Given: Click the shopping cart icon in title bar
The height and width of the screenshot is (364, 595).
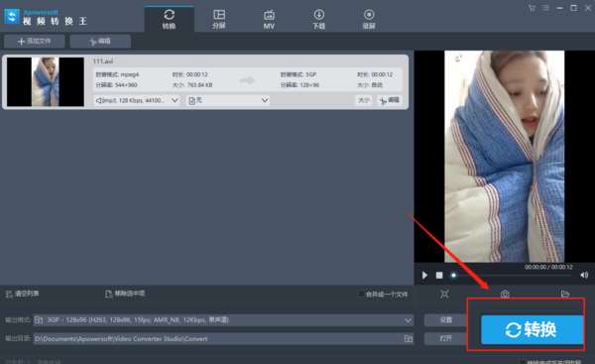Looking at the screenshot, I should click(532, 8).
